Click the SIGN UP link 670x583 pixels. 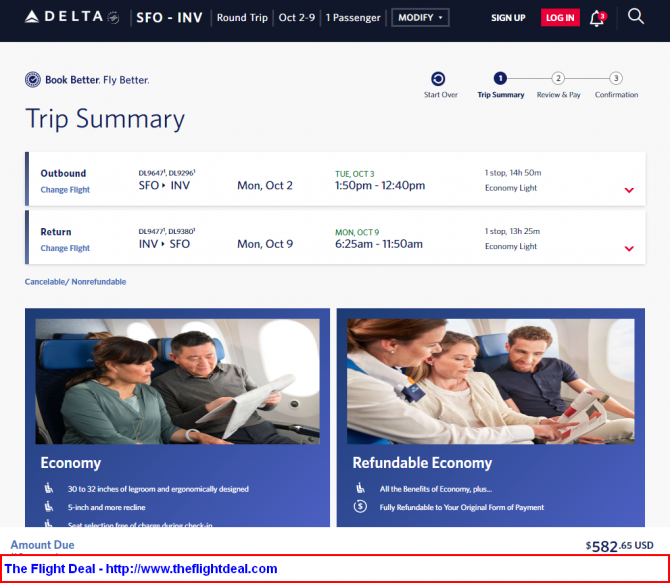508,18
